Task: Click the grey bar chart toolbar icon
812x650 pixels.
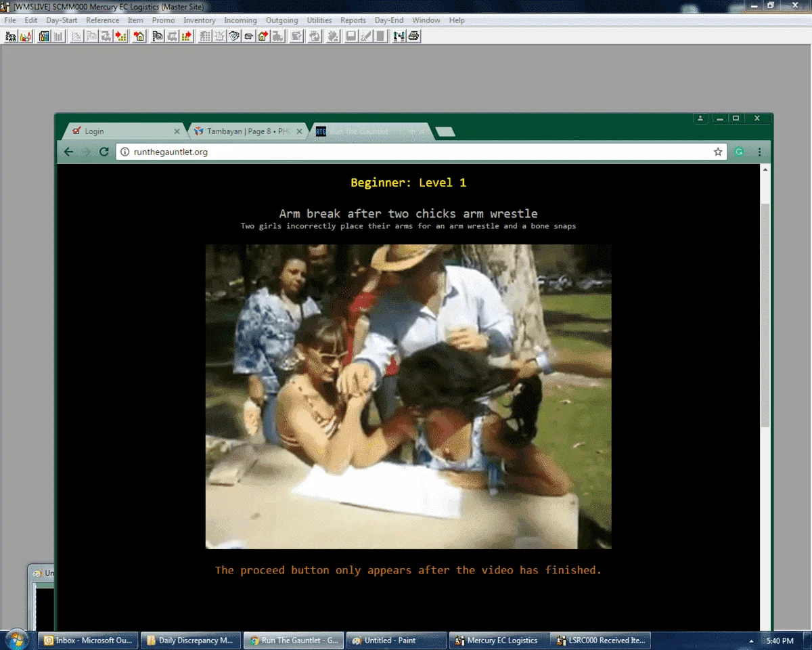Action: (58, 36)
